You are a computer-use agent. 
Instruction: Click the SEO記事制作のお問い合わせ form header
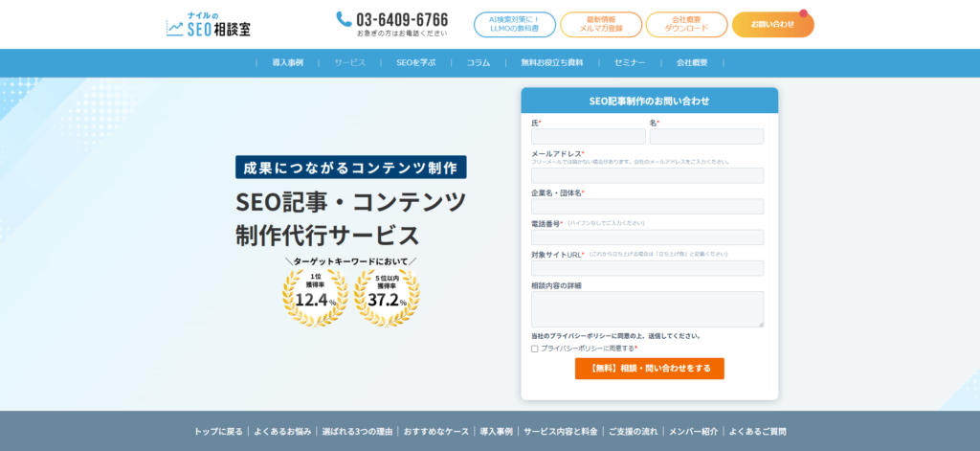click(x=650, y=101)
